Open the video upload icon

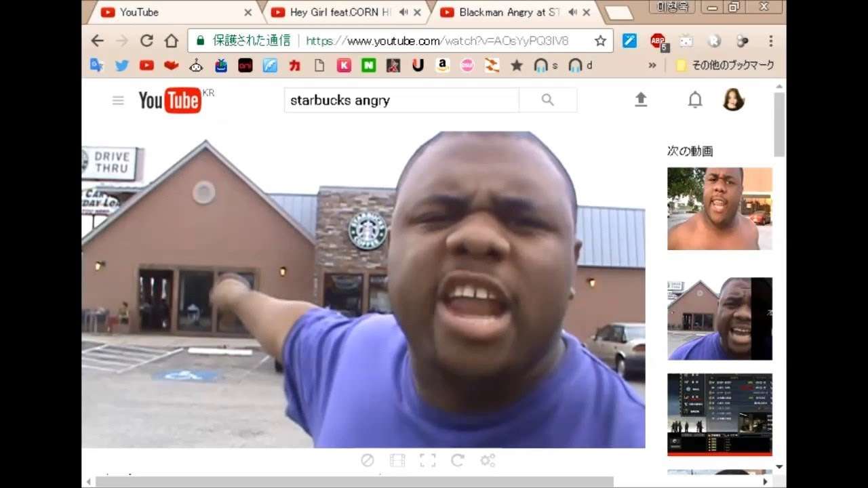pyautogui.click(x=641, y=100)
